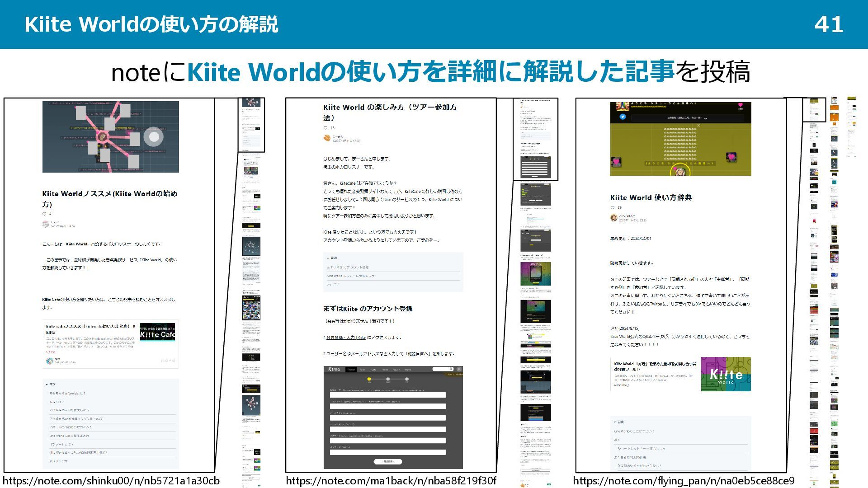Image resolution: width=868 pixels, height=488 pixels.
Task: Click the search box in the Kiite screenshot header
Action: pyautogui.click(x=443, y=369)
